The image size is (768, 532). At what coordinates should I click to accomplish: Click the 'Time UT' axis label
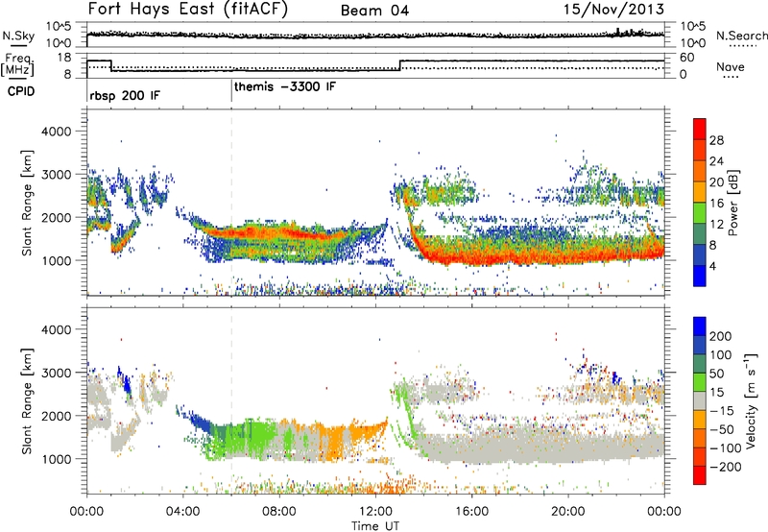coord(375,526)
